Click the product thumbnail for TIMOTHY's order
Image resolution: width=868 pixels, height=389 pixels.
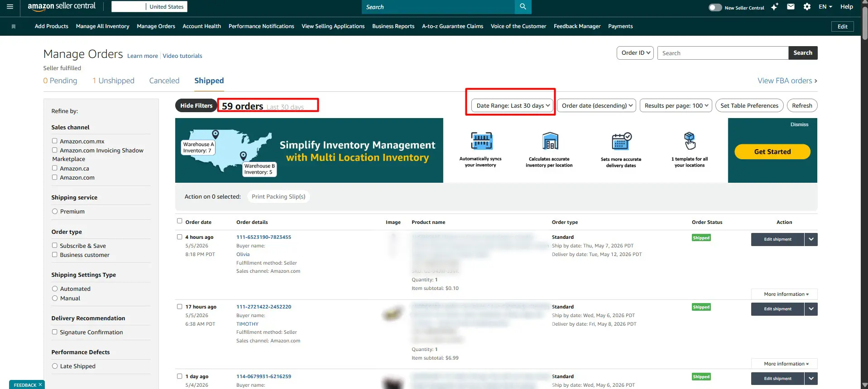tap(393, 313)
